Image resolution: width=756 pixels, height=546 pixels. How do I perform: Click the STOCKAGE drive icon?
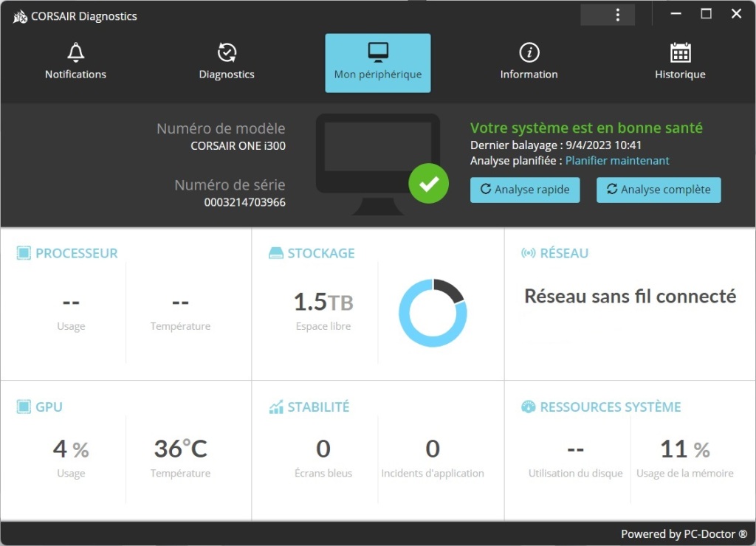click(x=275, y=252)
